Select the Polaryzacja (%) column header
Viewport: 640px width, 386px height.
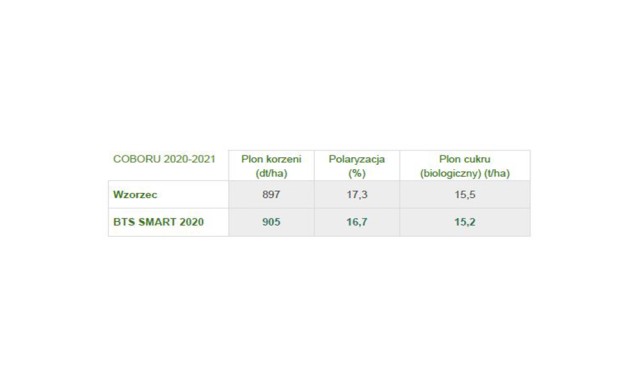357,165
